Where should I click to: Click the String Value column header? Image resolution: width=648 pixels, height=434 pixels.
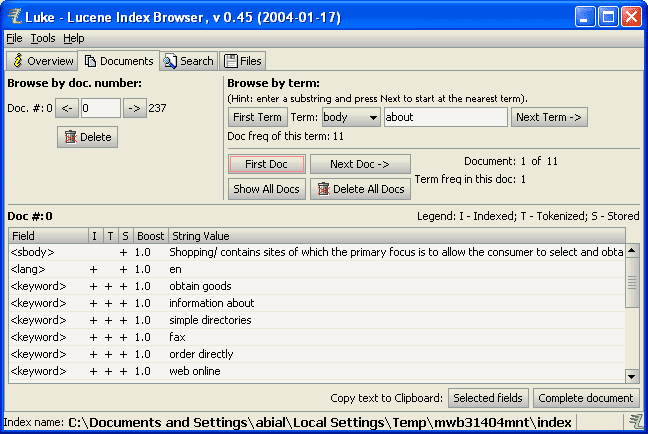tap(397, 236)
